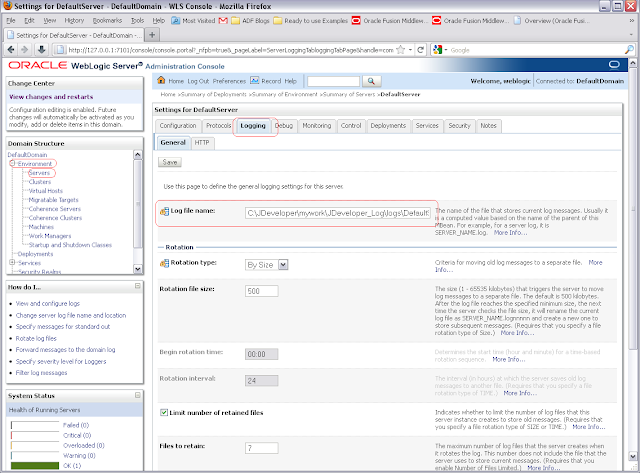The height and width of the screenshot is (473, 640).
Task: Toggle Limit number of retained files checkbox
Action: [164, 413]
